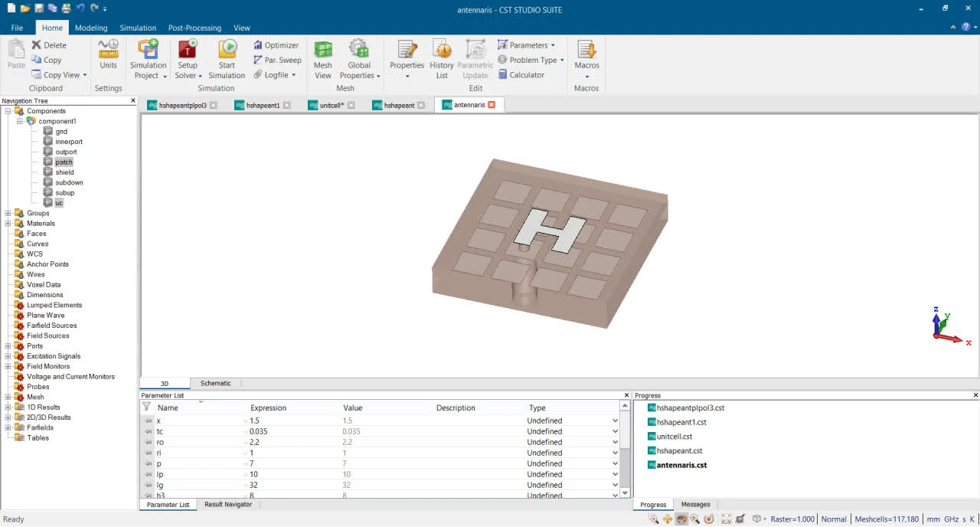Select the patch component in tree
Screen dimensions: 980x527
(64, 162)
